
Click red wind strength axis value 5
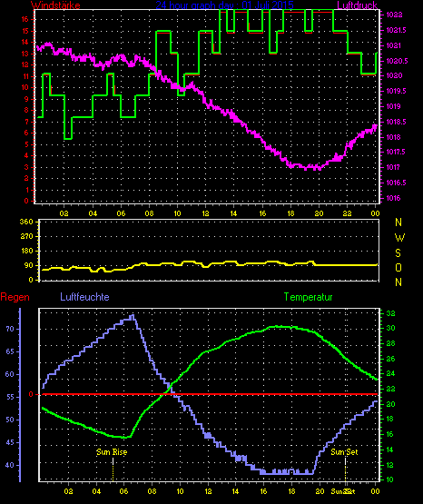coord(26,144)
